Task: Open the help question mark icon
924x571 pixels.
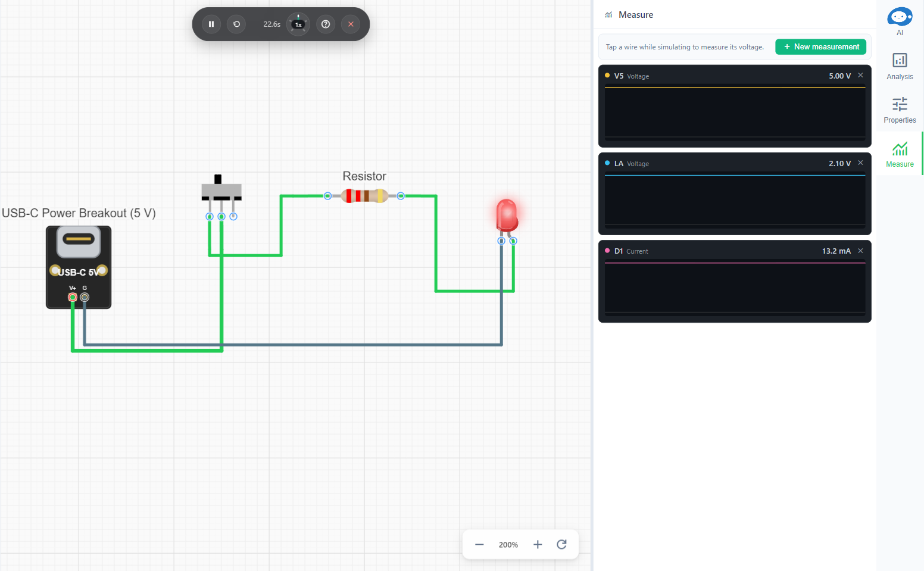Action: point(326,24)
